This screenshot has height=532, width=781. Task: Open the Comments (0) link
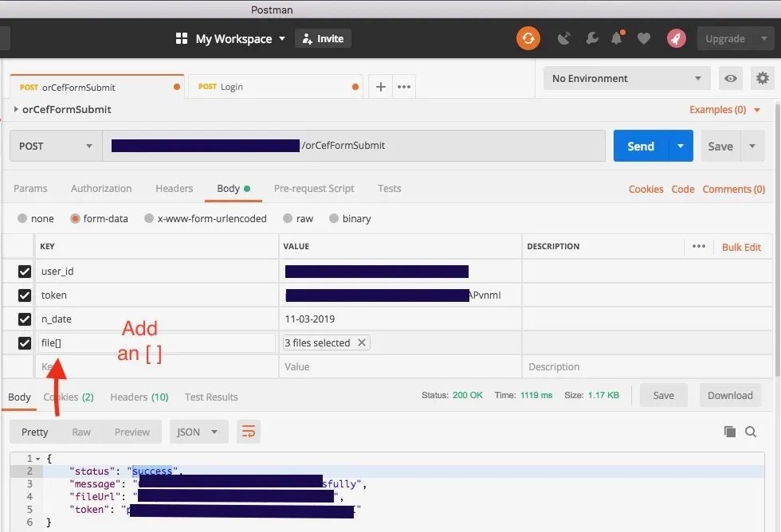pos(733,189)
